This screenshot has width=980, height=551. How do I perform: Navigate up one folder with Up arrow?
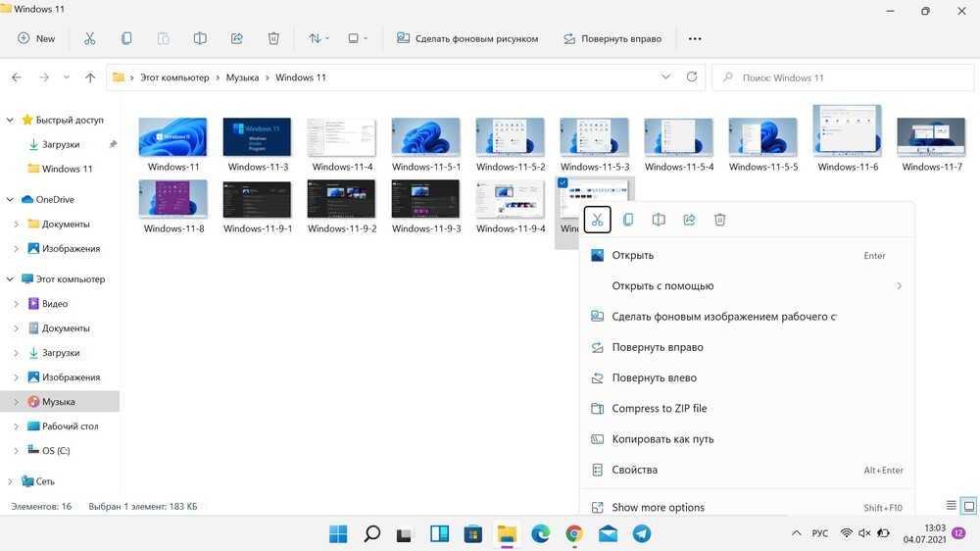pyautogui.click(x=90, y=77)
